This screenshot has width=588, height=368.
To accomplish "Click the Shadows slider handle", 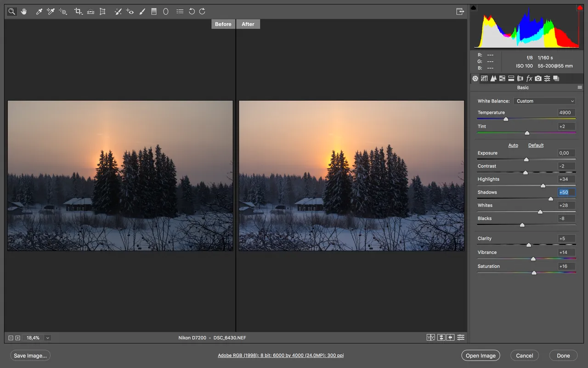I will point(551,199).
